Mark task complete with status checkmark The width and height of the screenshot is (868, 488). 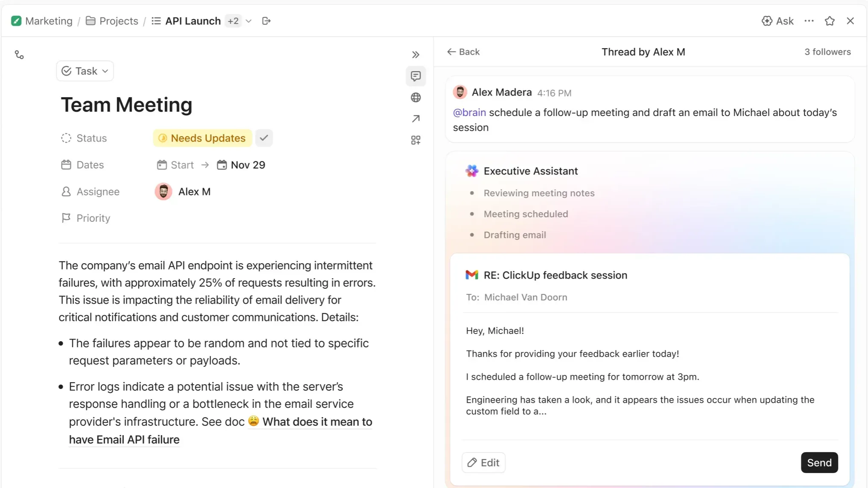coord(264,138)
